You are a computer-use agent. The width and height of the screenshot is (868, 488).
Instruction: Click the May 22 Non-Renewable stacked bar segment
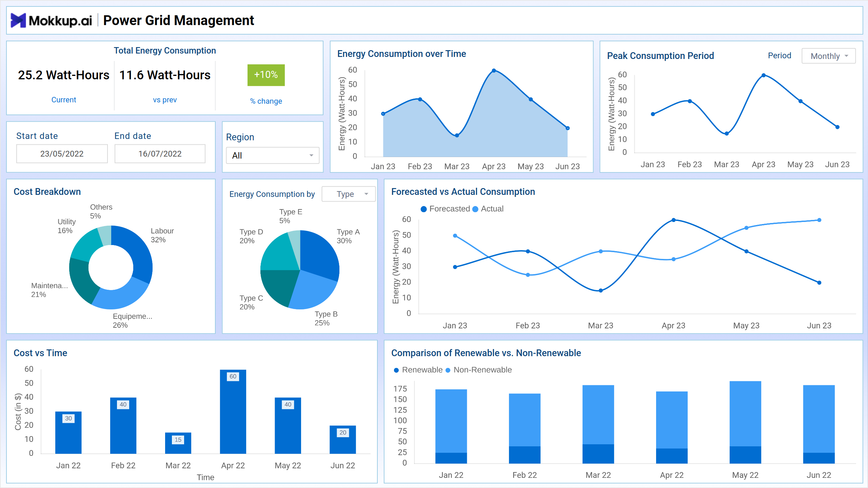(x=746, y=413)
